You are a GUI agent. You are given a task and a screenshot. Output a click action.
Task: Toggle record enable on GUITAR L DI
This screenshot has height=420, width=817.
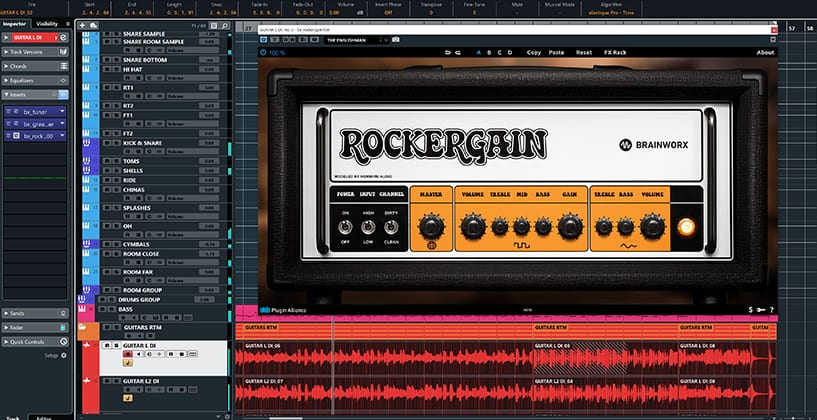pyautogui.click(x=127, y=354)
